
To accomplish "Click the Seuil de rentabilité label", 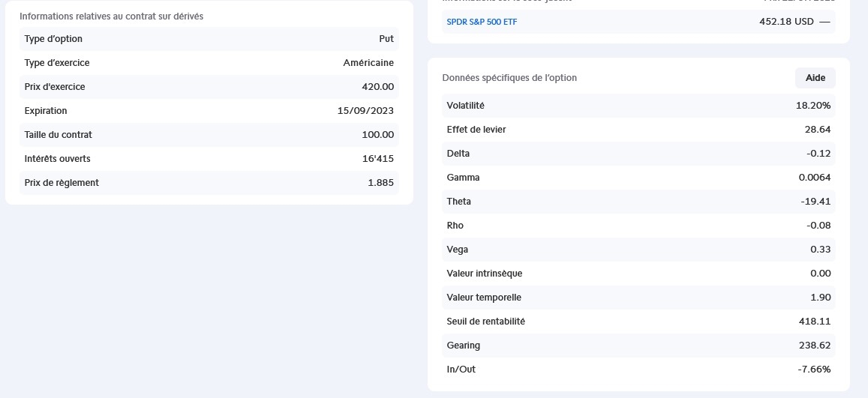I will pyautogui.click(x=485, y=322).
